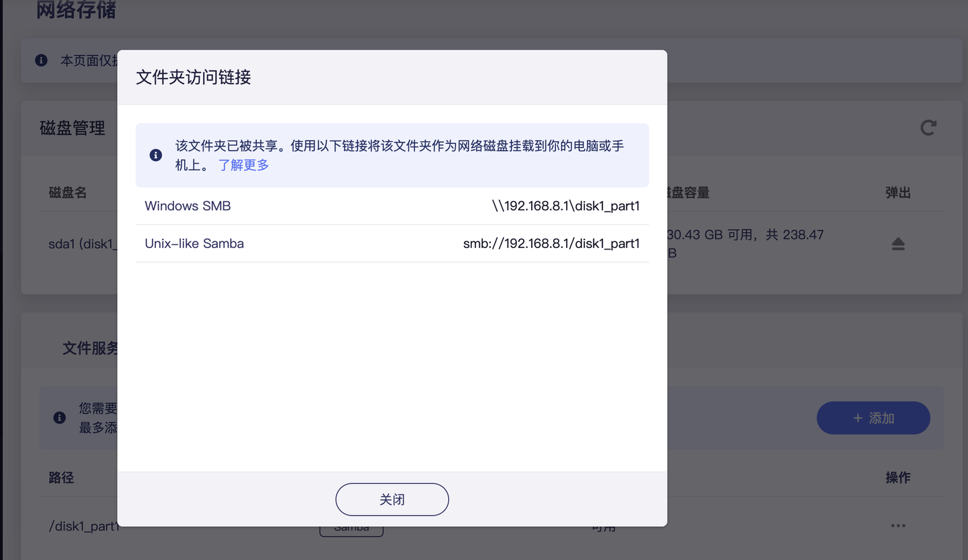Click the 文件夹访问链接 dialog title

point(194,77)
